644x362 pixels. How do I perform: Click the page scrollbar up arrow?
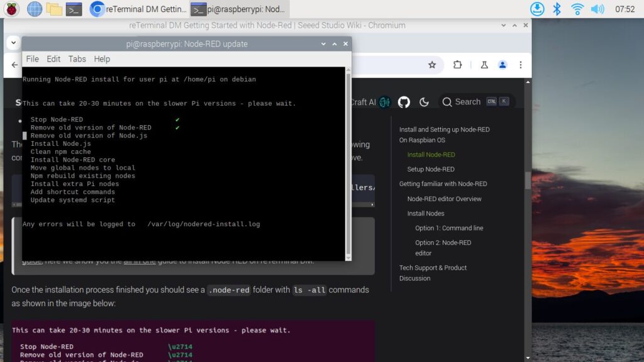pos(528,82)
